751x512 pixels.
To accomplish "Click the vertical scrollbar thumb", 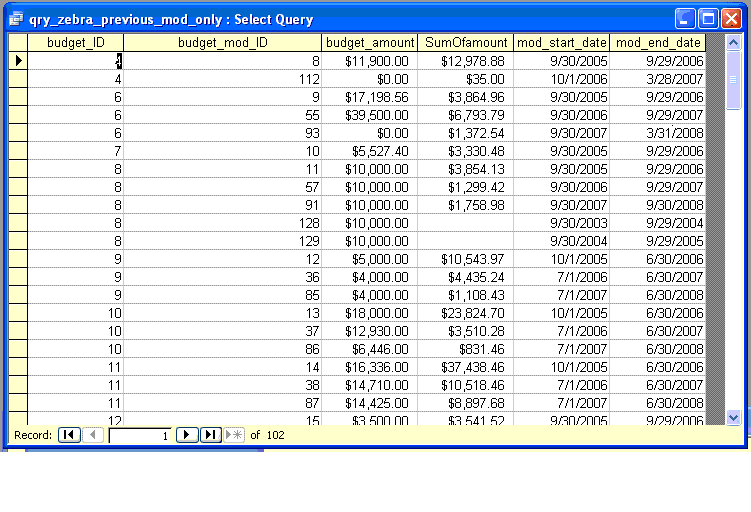I will point(733,80).
